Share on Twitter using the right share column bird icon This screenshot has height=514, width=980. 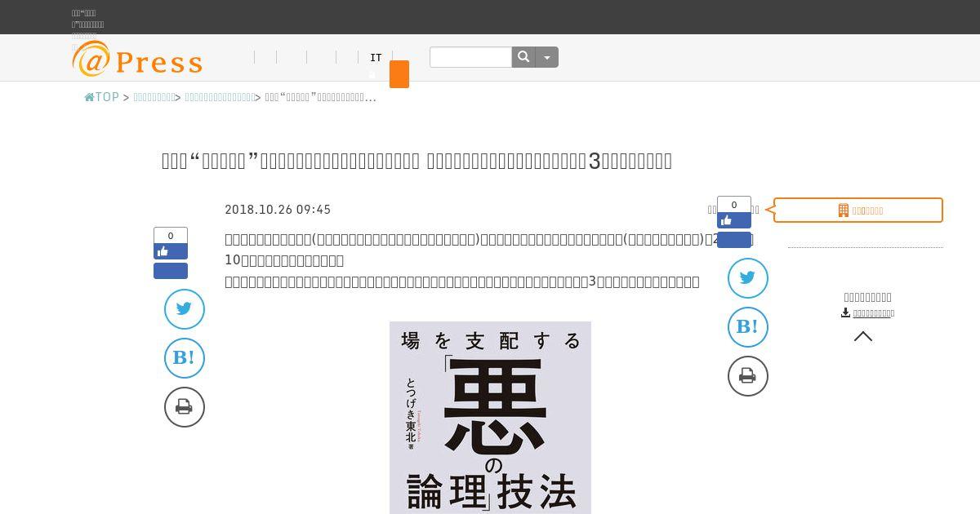pyautogui.click(x=748, y=278)
